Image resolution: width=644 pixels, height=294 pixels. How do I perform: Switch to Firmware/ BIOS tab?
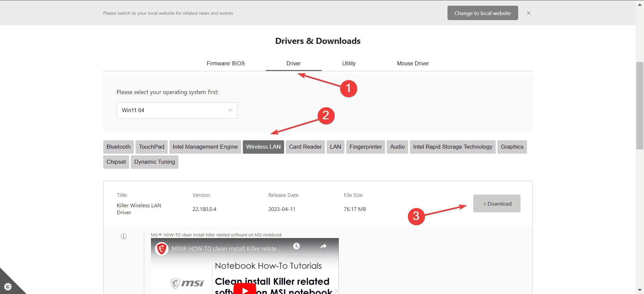point(226,63)
